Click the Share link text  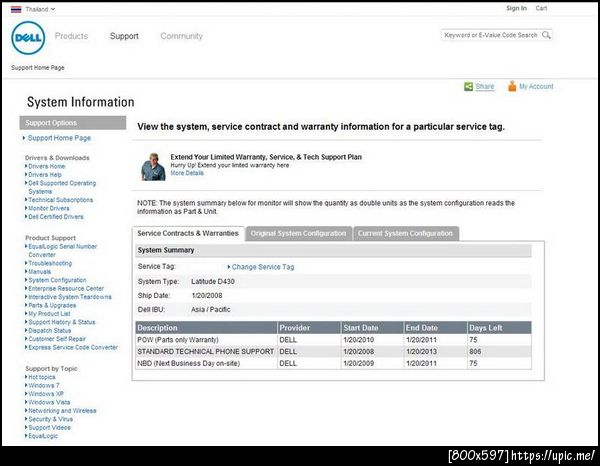click(484, 86)
